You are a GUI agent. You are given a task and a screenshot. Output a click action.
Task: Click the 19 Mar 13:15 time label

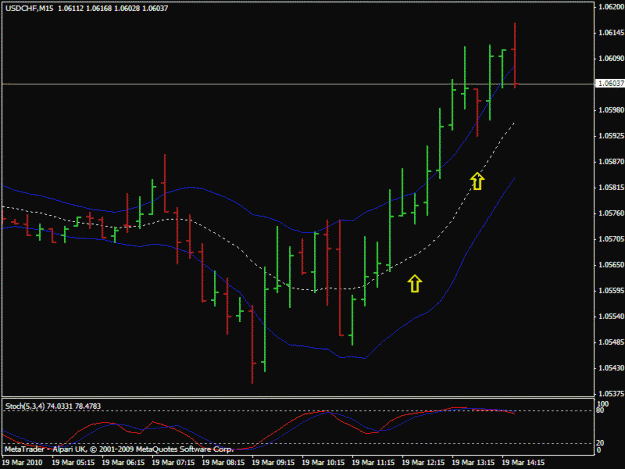click(473, 462)
